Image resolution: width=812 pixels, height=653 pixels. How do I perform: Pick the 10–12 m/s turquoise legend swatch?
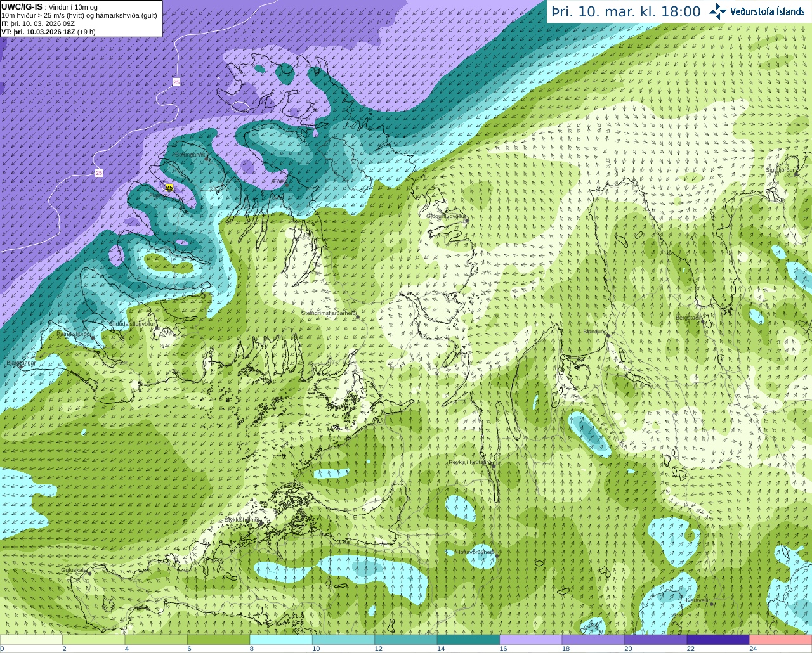point(344,640)
